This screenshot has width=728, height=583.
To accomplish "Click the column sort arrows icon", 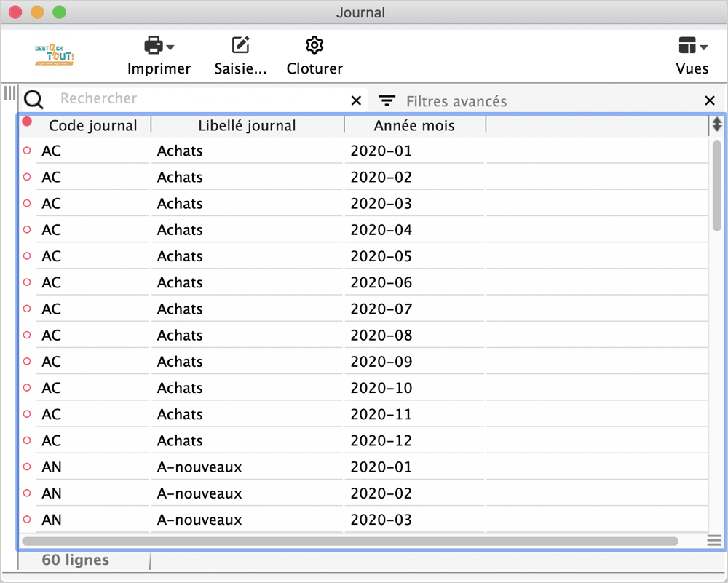I will click(717, 124).
